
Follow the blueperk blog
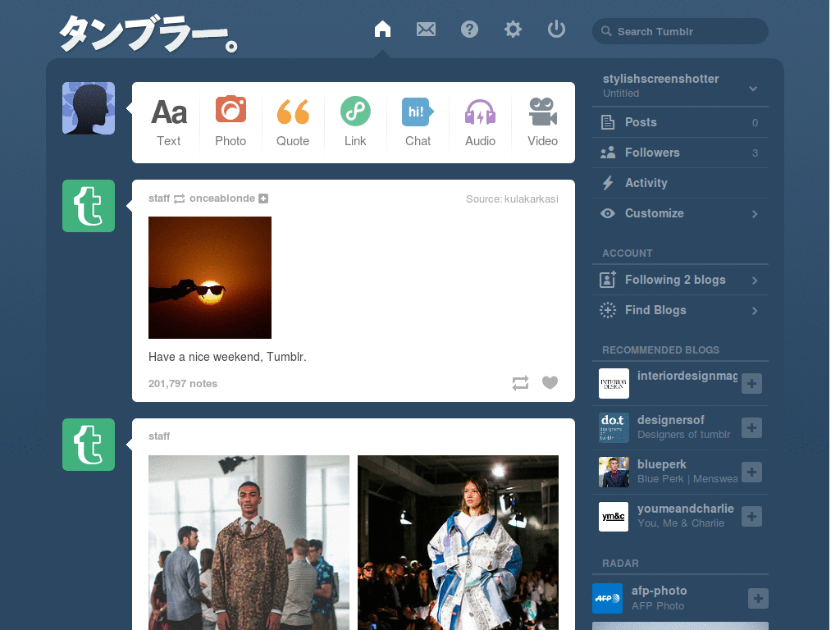coord(751,472)
